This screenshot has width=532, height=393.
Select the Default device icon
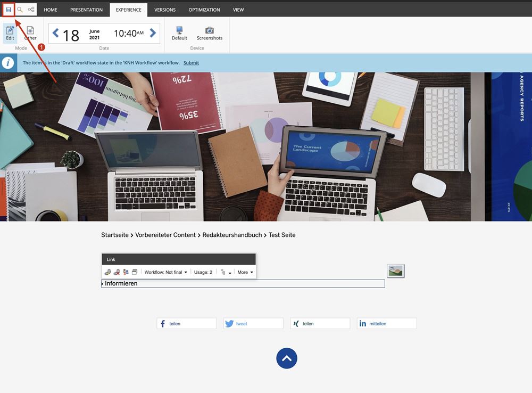179,33
